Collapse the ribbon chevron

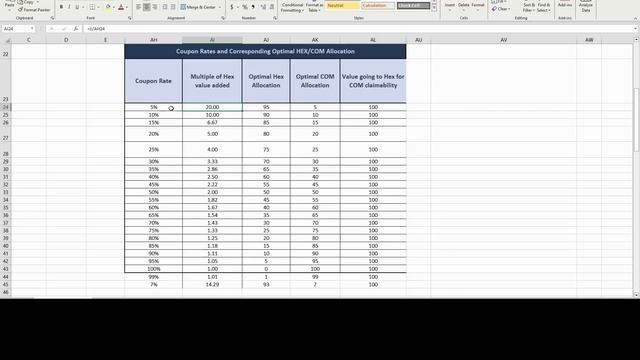[x=635, y=18]
